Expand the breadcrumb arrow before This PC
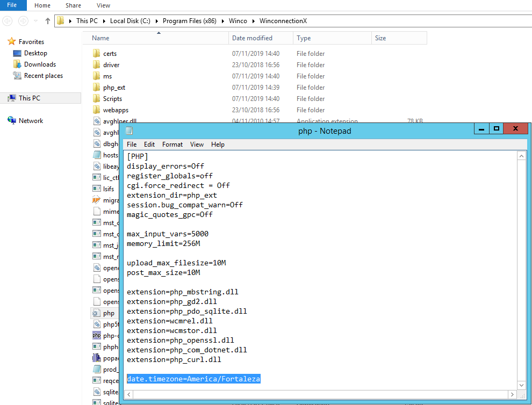Screen dimensions: 532x405 (x=70, y=21)
